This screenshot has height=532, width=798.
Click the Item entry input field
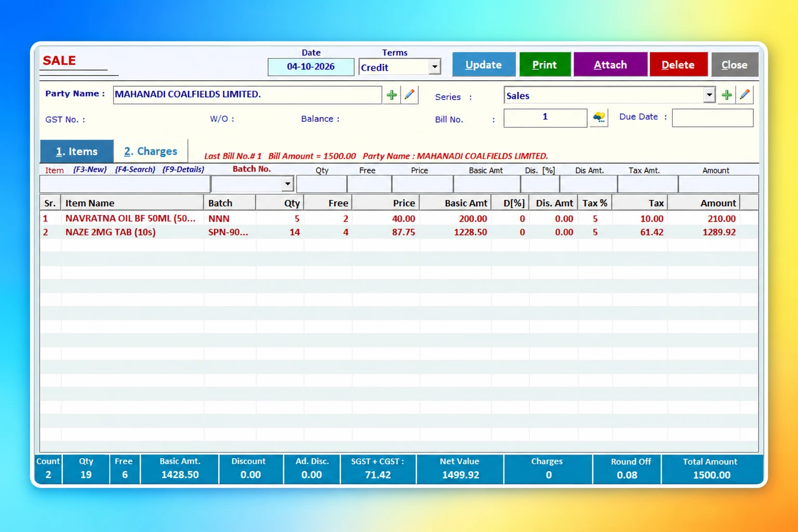125,184
